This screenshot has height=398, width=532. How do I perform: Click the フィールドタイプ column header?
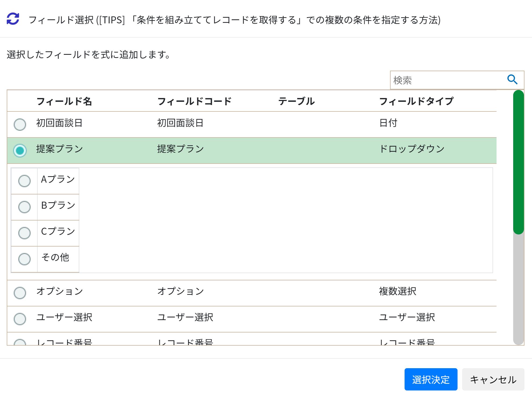[x=416, y=101]
